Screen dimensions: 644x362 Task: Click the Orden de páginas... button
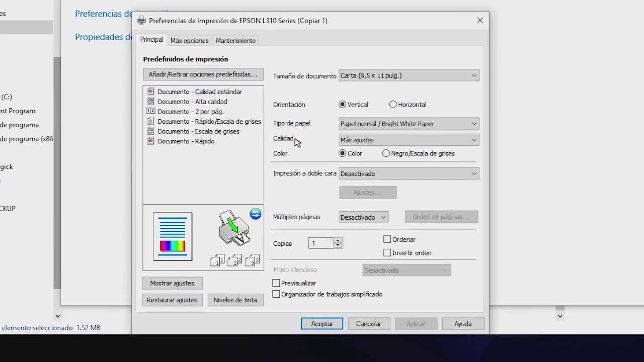[441, 217]
